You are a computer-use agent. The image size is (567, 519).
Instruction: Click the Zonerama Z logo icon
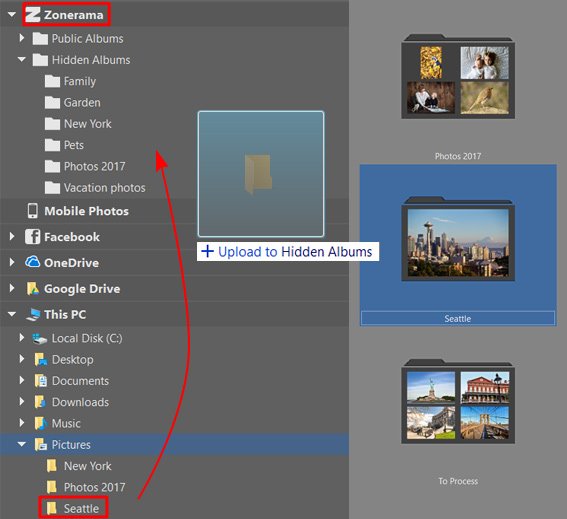(33, 15)
